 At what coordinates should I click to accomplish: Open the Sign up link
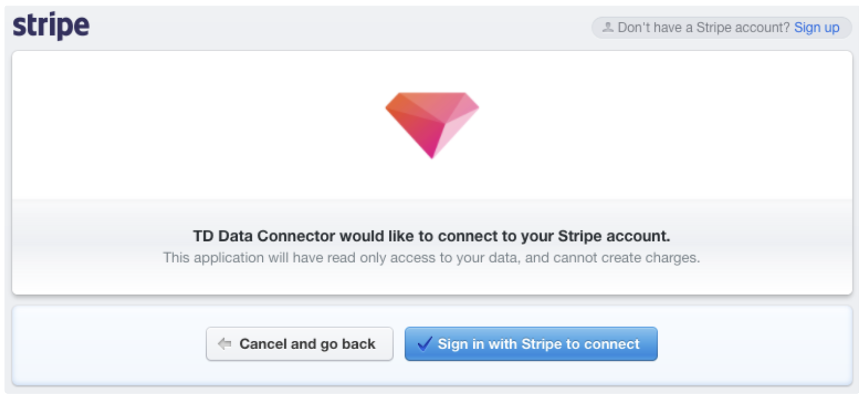(x=816, y=28)
